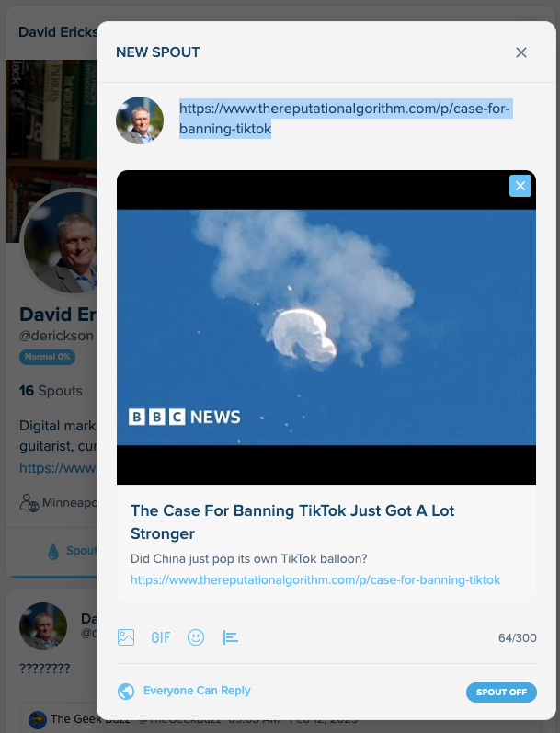
Task: Post with the Spout Off button
Action: (x=501, y=692)
